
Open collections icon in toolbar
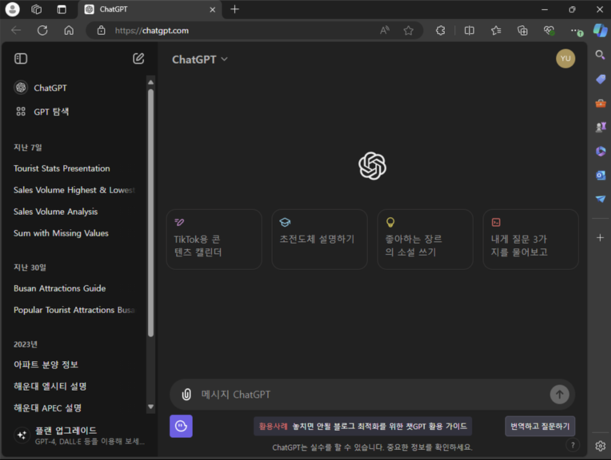point(522,30)
